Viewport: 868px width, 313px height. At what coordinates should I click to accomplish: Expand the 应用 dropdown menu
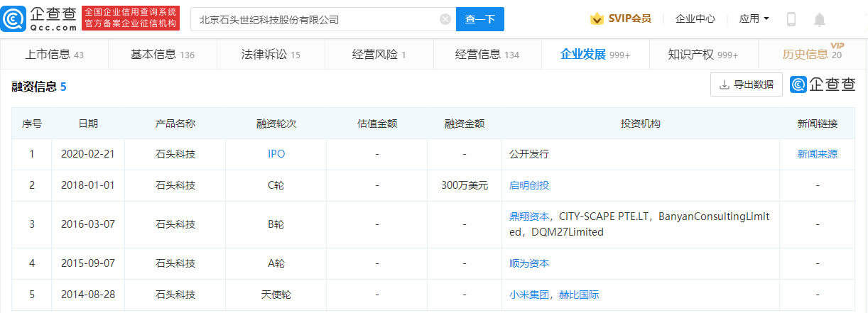[x=754, y=19]
